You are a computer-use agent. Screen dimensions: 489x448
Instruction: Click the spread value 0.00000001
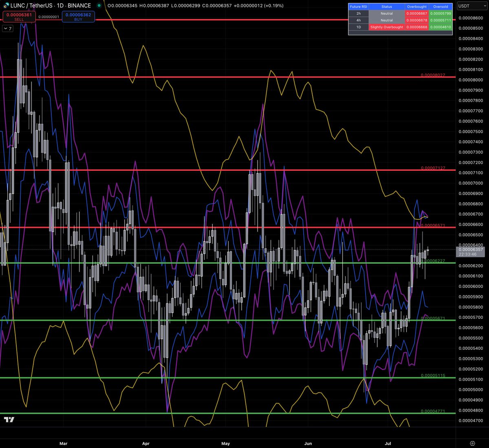48,17
